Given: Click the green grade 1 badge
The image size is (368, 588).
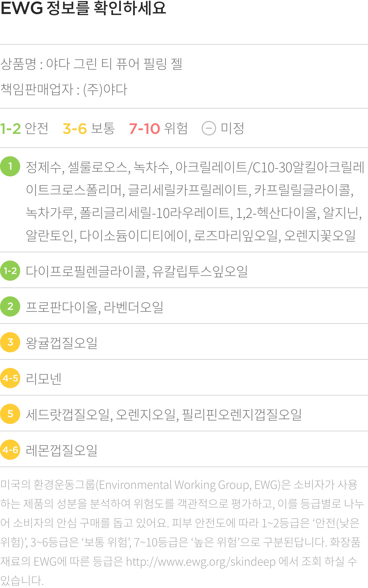Looking at the screenshot, I should coord(10,166).
